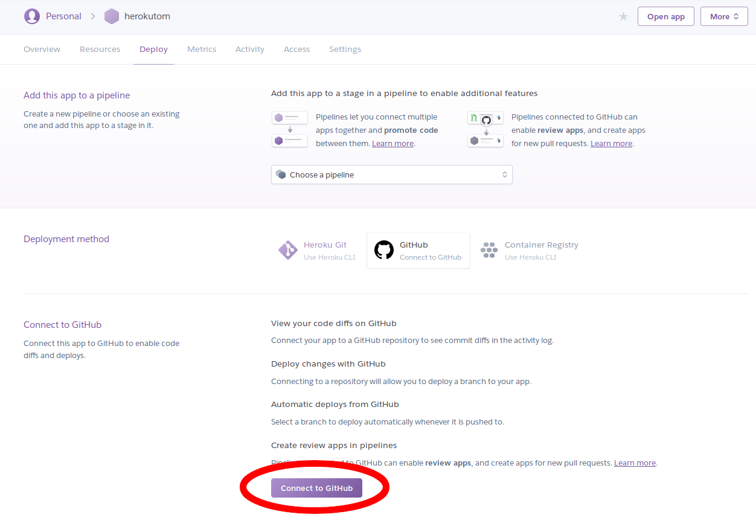Viewport: 756px width, 532px height.
Task: Select Container Registry deployment method
Action: coord(530,250)
